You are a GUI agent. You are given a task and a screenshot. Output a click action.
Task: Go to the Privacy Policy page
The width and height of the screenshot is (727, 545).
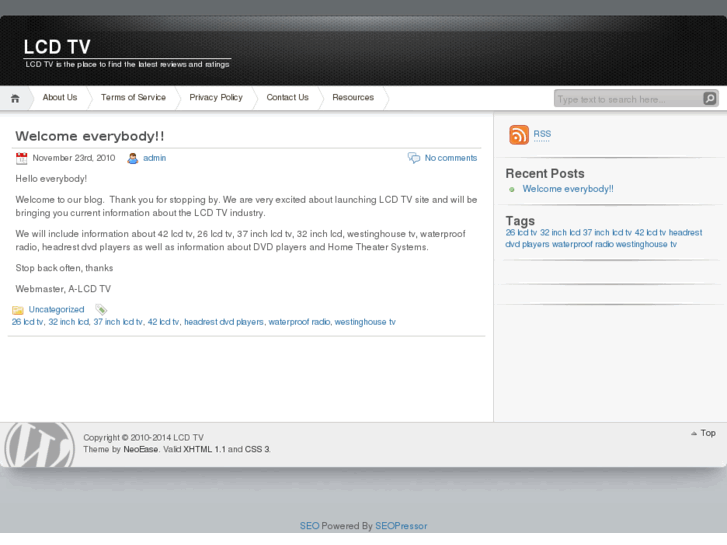point(216,97)
